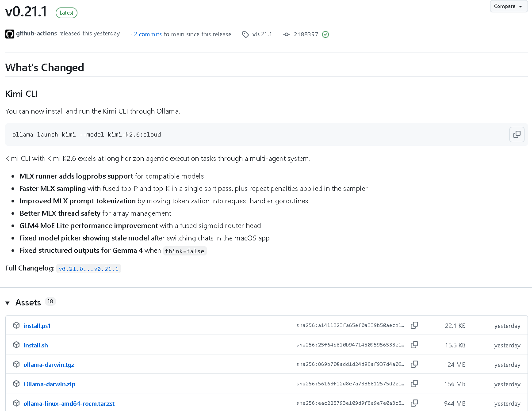532x411 pixels.
Task: Click the Assets count badge 18
Action: (x=50, y=301)
